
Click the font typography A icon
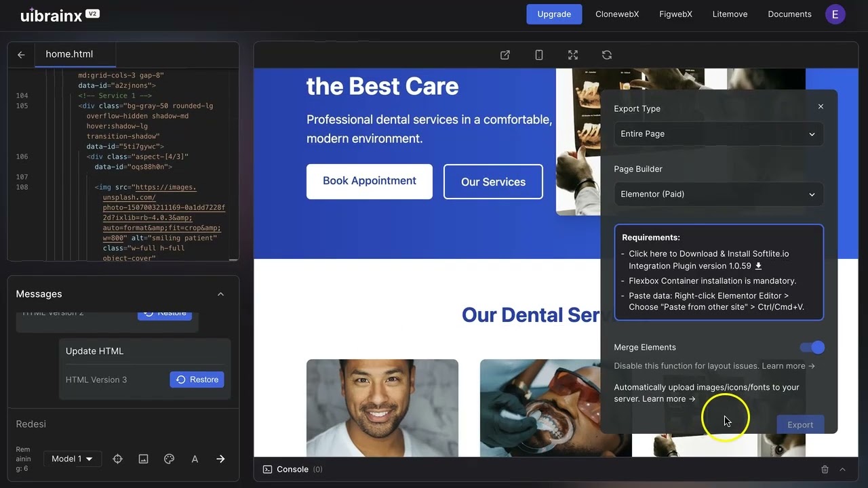pyautogui.click(x=195, y=459)
